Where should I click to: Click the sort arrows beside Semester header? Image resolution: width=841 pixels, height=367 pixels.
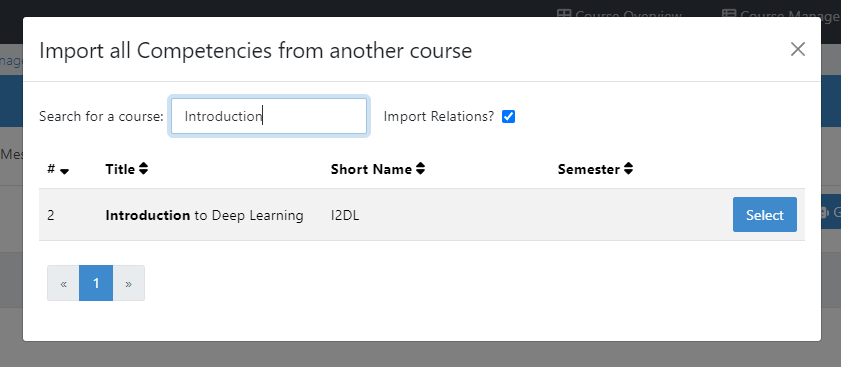pos(628,168)
